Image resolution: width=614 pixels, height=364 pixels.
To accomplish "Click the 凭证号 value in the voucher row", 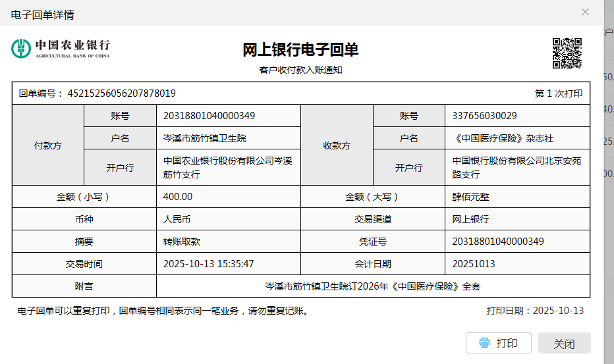I will tap(498, 242).
